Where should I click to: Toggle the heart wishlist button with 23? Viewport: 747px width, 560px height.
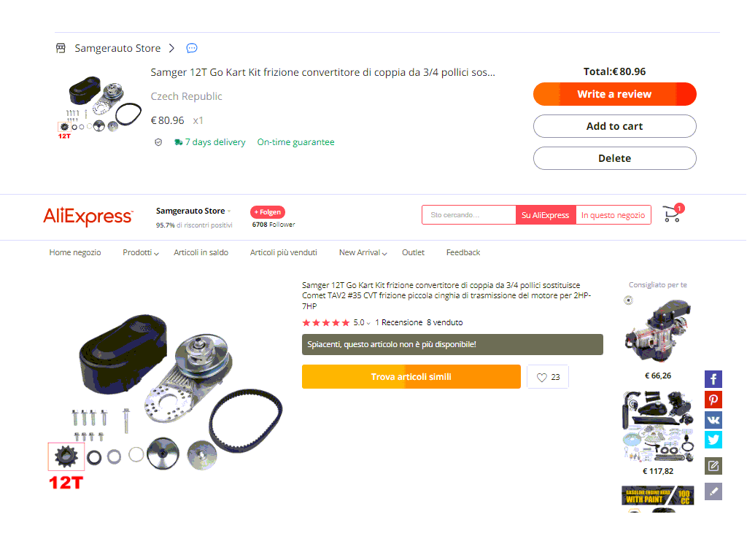click(x=548, y=377)
